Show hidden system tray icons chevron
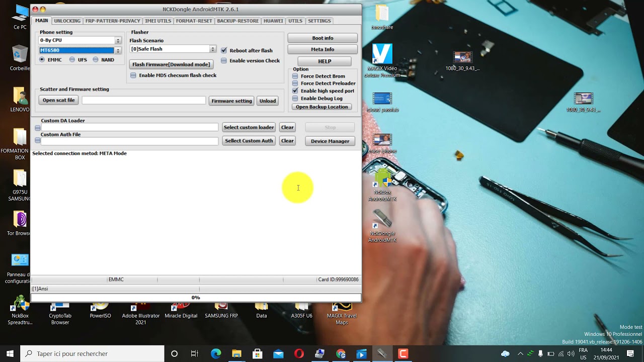Screen dimensions: 644x362 coord(520,354)
